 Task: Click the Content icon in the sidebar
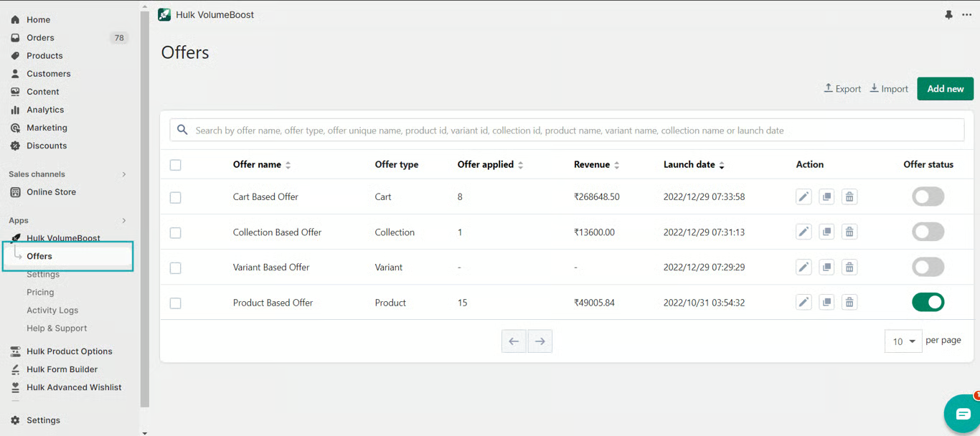(15, 92)
